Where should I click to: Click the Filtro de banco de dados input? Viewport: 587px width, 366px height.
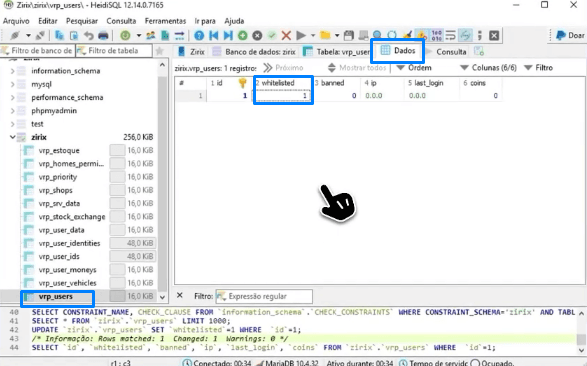pyautogui.click(x=37, y=51)
